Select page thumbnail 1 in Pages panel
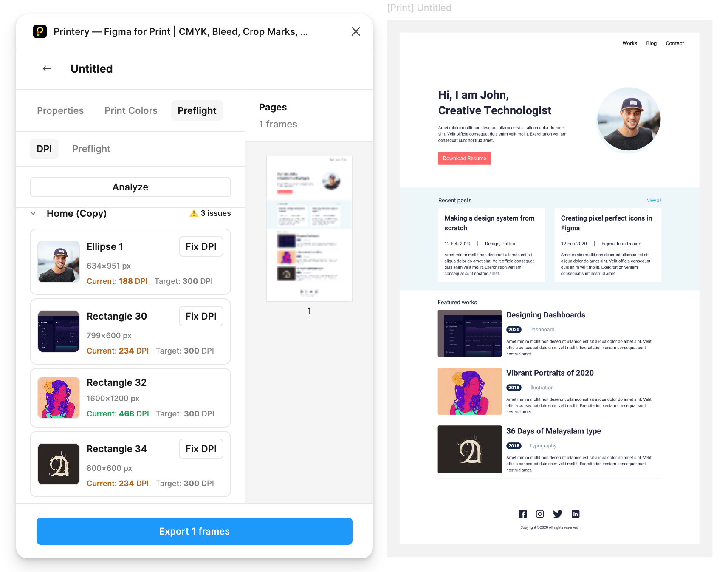 [309, 228]
